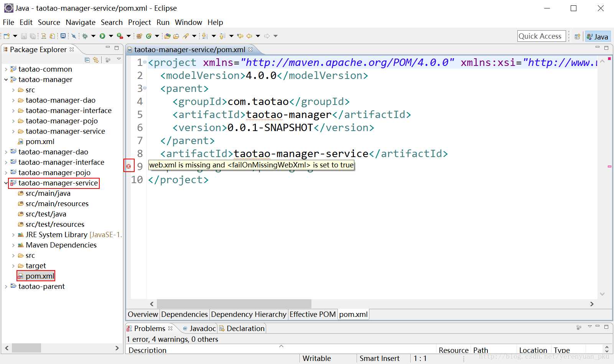Open the Project menu
Image resolution: width=614 pixels, height=364 pixels.
[140, 22]
